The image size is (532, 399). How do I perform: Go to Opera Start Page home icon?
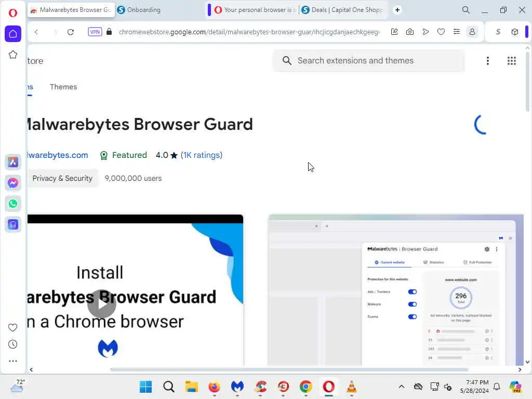coord(13,34)
